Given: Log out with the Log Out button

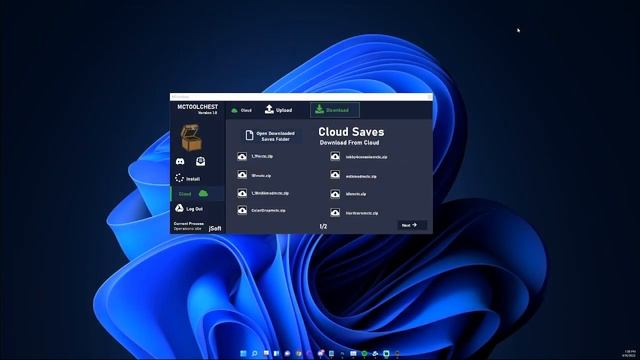Looking at the screenshot, I should click(189, 209).
